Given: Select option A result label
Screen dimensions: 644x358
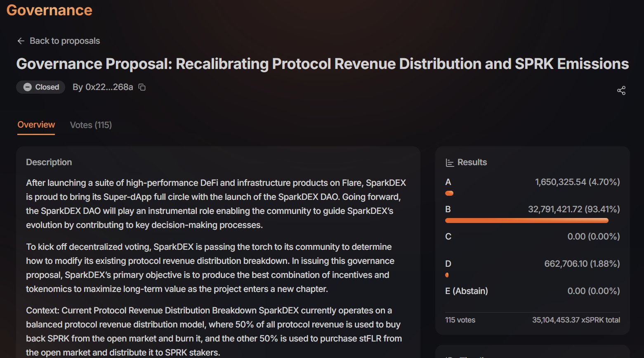Looking at the screenshot, I should pyautogui.click(x=448, y=182).
